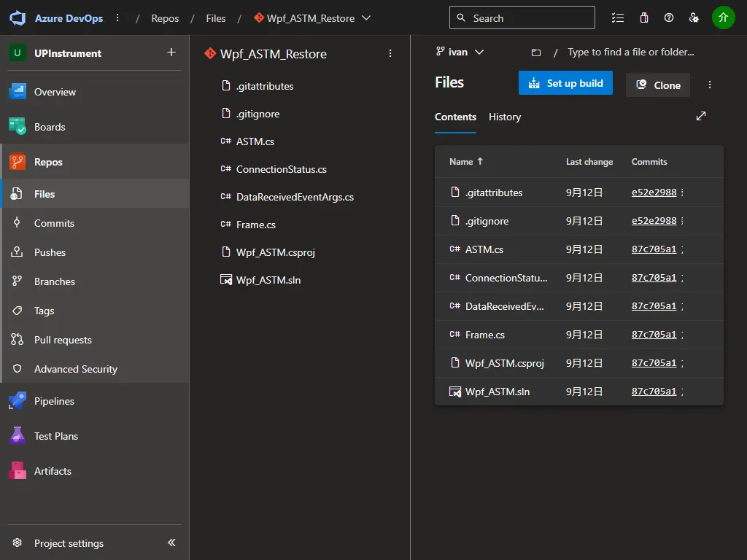Open the ivan branch selector dropdown
Screen dimensions: 747x560
[x=460, y=52]
